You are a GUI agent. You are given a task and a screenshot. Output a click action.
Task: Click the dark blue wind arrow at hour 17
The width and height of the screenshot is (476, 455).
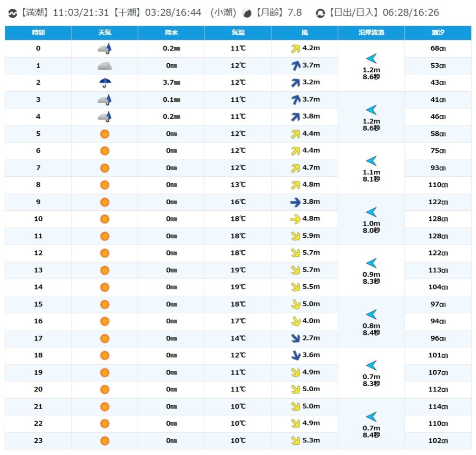[x=295, y=338]
